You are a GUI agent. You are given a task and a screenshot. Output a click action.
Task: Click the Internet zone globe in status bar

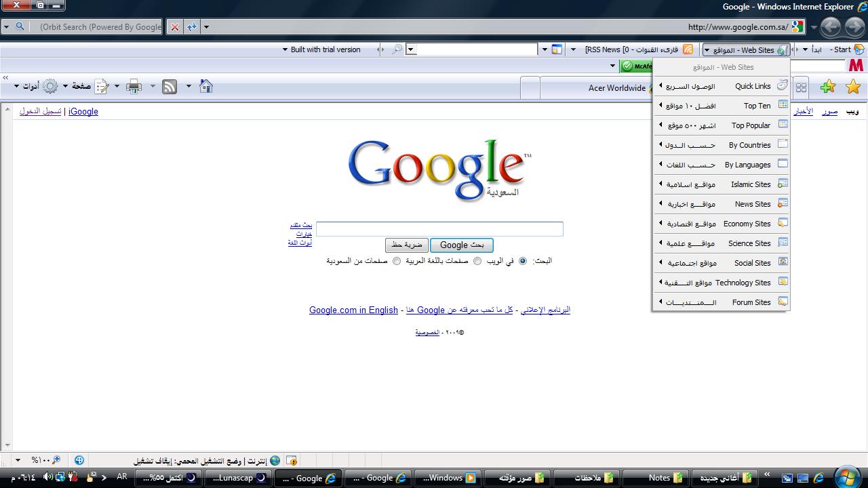(x=275, y=460)
